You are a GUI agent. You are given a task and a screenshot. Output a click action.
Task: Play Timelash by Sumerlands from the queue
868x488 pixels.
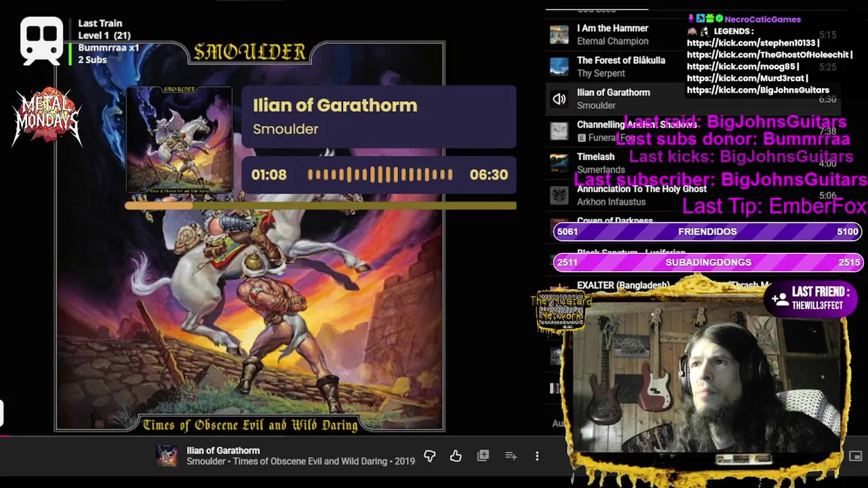point(595,157)
